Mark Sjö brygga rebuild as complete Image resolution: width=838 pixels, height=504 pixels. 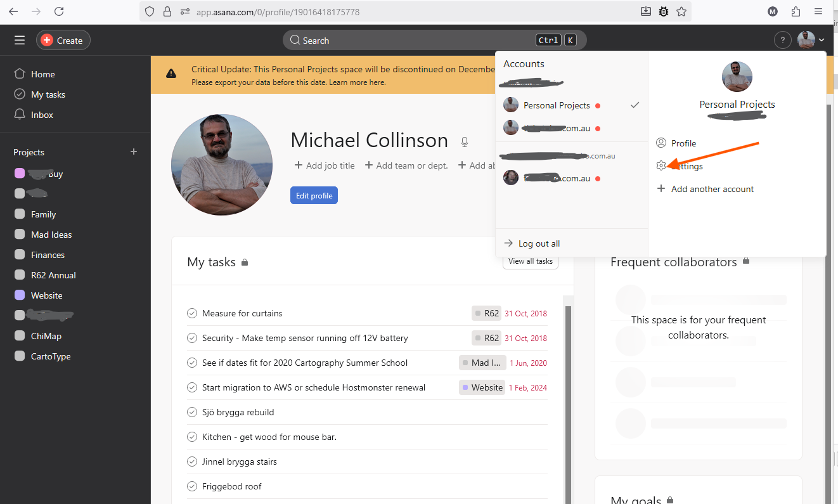[x=192, y=412]
